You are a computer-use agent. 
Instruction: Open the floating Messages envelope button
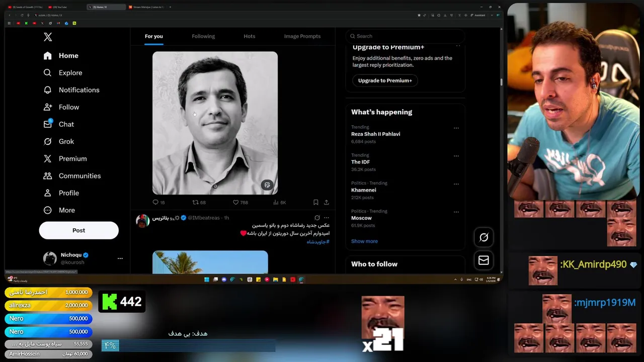tap(484, 260)
